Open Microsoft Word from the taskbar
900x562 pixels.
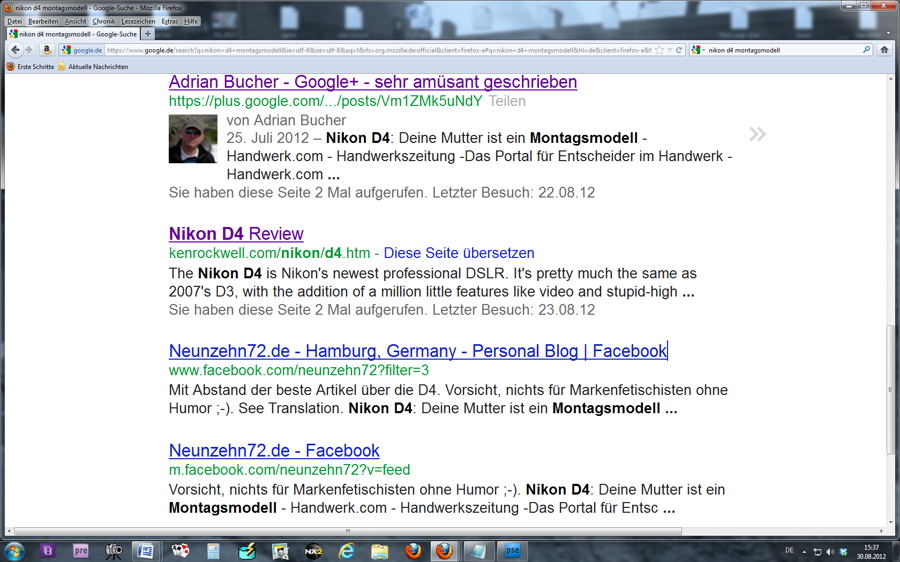coord(146,551)
